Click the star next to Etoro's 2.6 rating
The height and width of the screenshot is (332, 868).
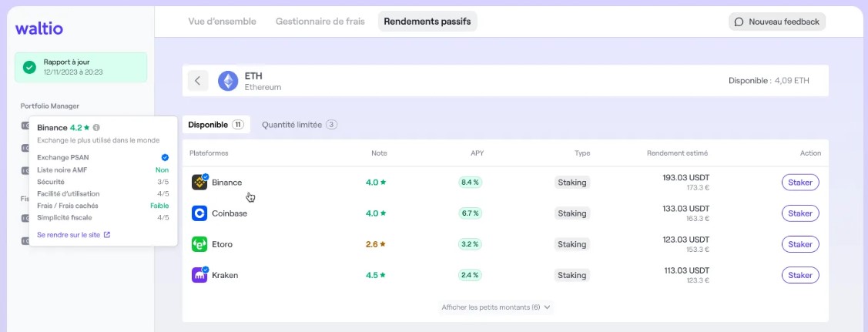383,244
